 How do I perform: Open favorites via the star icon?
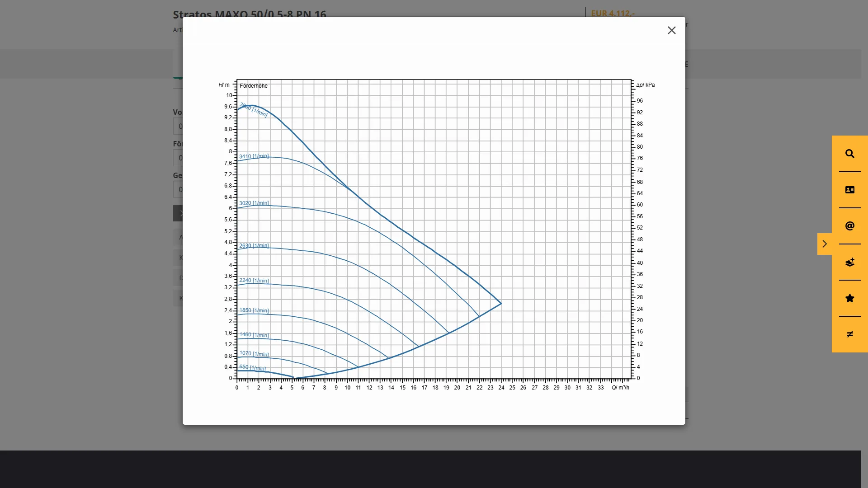point(849,298)
